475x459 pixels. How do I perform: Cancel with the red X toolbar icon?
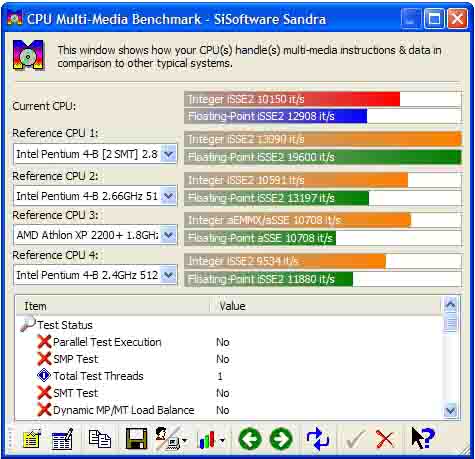pos(385,439)
